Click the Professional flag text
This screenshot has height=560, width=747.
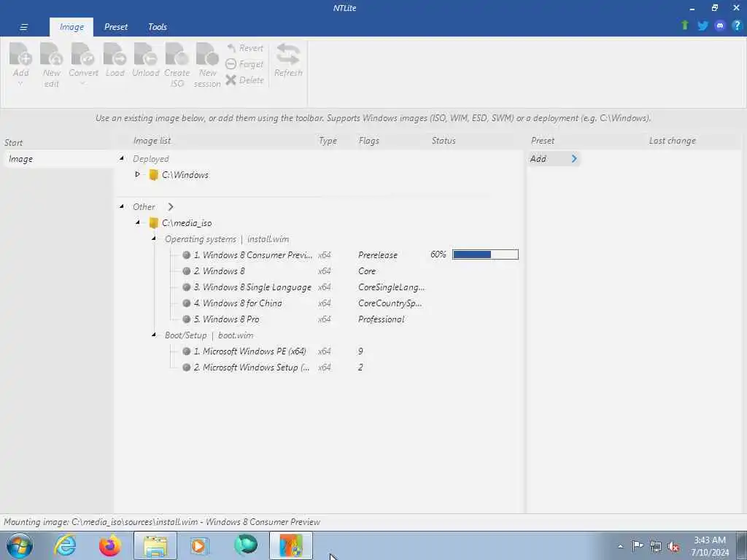[381, 319]
